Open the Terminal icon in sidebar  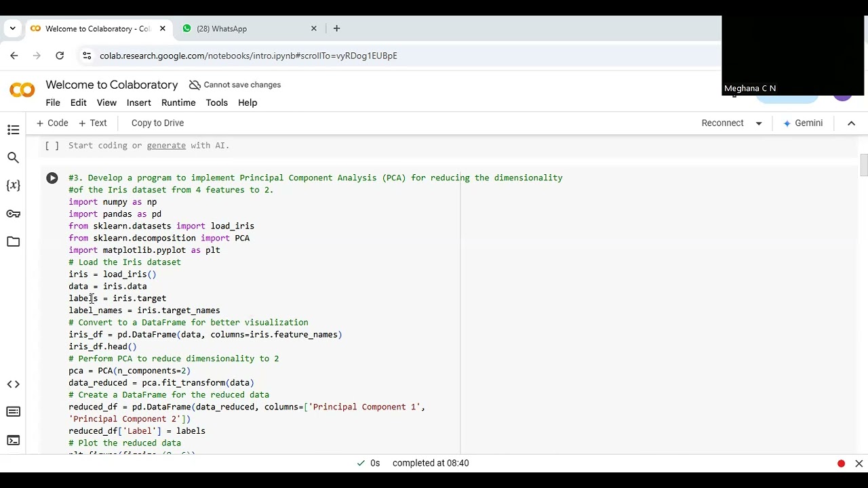13,440
